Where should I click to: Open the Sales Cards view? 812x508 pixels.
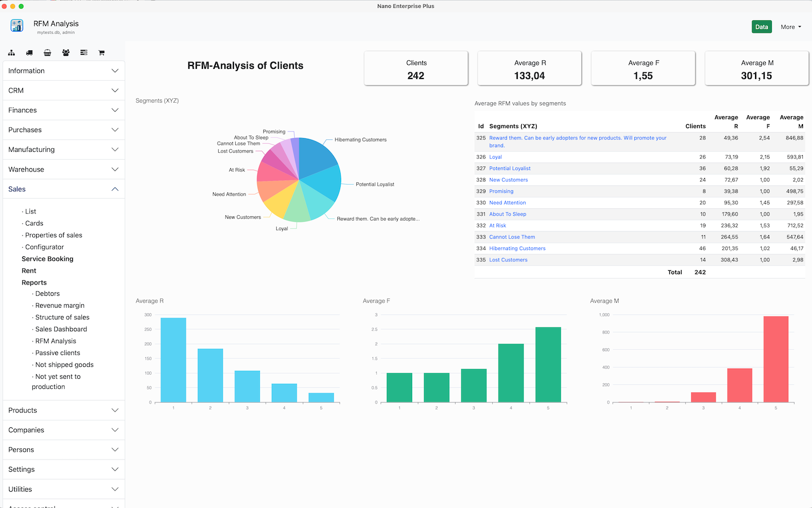tap(34, 224)
